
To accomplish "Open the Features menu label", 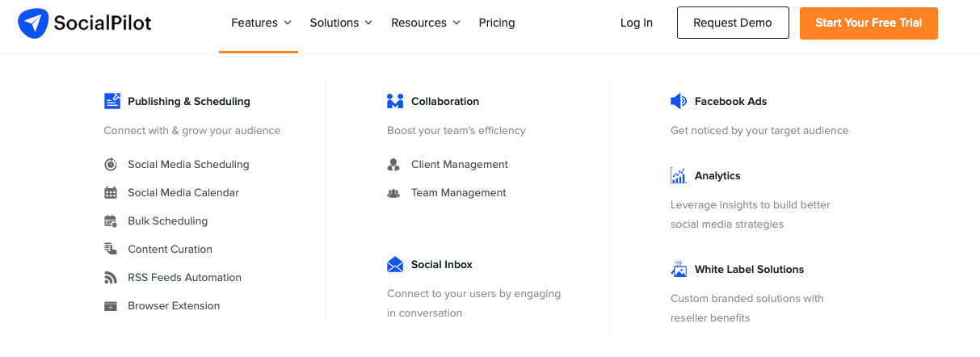I will pos(254,23).
